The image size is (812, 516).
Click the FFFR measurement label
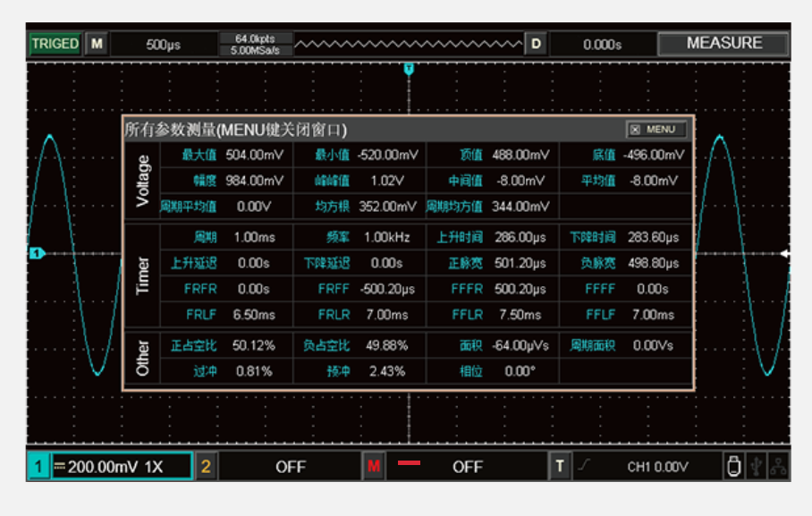coord(467,289)
